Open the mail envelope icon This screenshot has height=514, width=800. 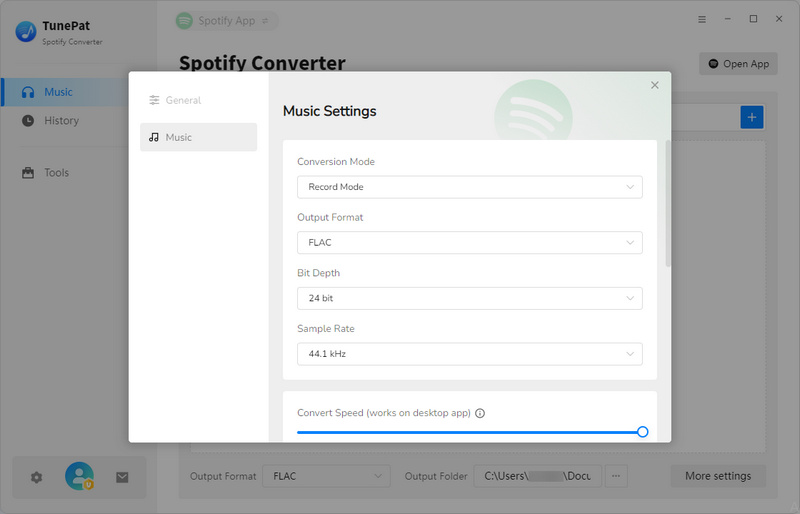122,477
